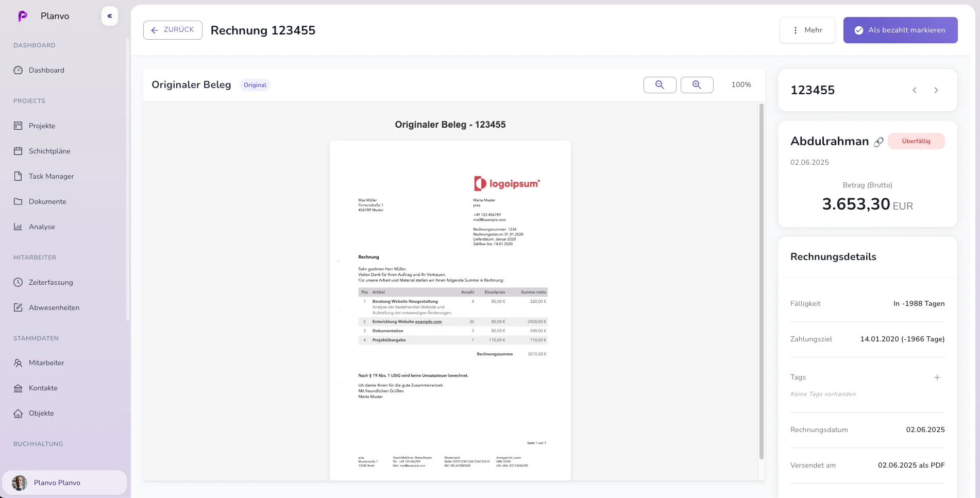Go to the previous invoice chevron

click(915, 90)
